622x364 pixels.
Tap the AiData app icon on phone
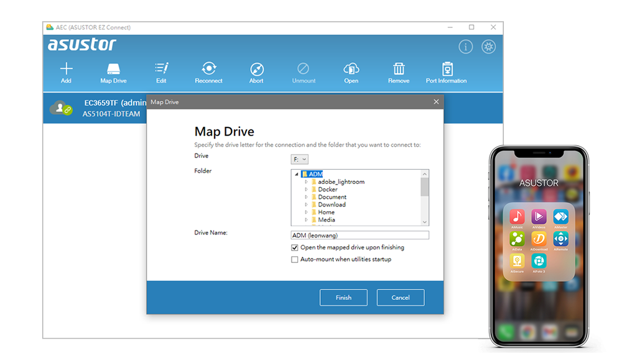(517, 239)
